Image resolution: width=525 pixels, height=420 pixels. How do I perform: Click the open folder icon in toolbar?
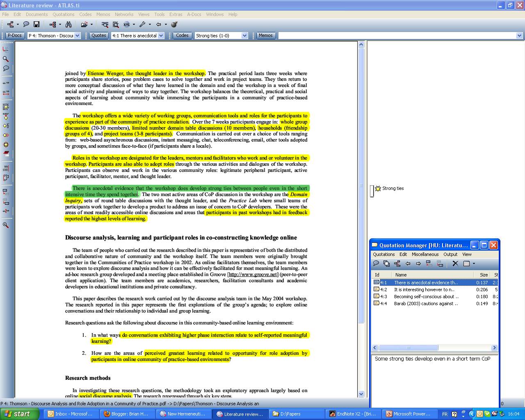click(84, 25)
